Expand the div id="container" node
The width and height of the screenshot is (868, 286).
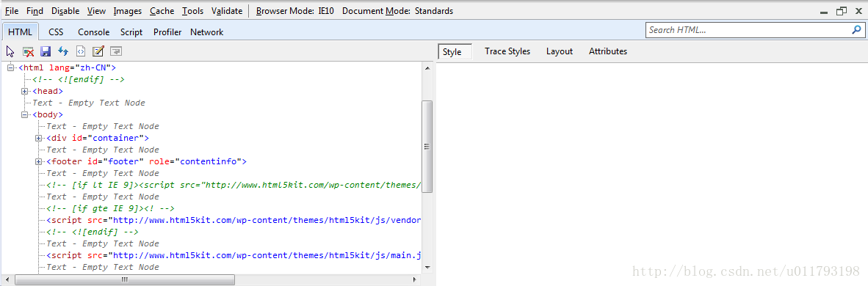(39, 138)
